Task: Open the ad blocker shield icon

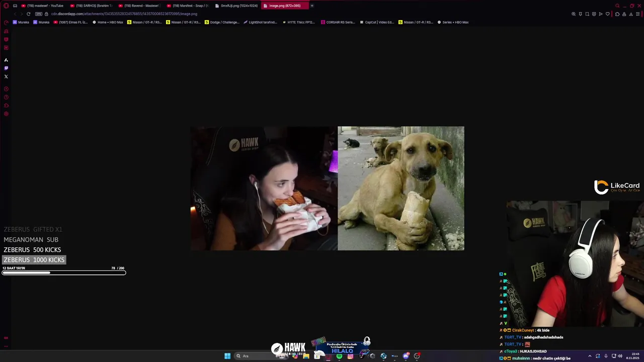Action: tap(594, 14)
